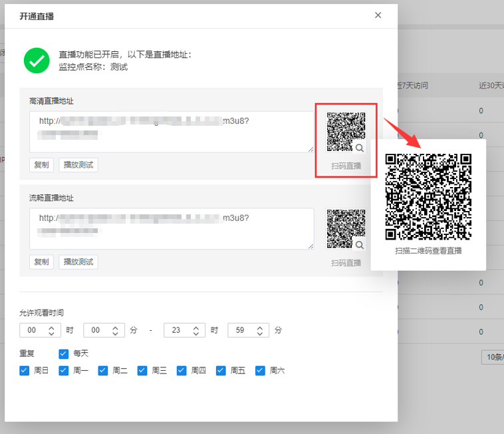Click 播放测试 under 高清直播地址
Screen dimensions: 504x434
point(78,165)
